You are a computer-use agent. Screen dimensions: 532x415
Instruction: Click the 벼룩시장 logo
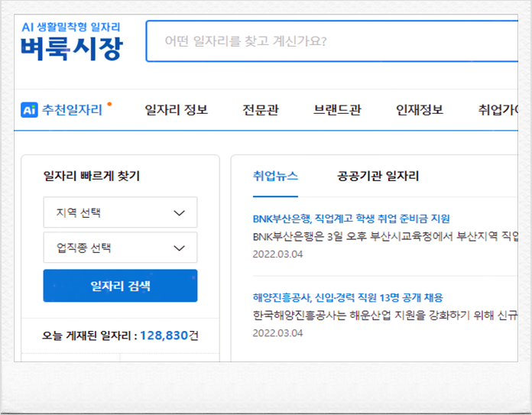coord(72,48)
